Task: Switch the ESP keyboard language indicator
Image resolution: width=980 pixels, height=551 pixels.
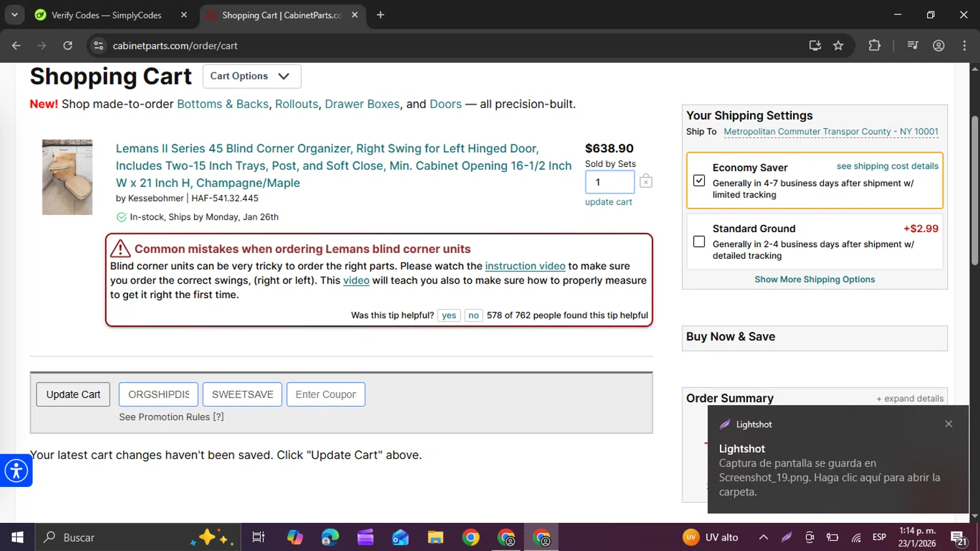Action: (x=879, y=537)
